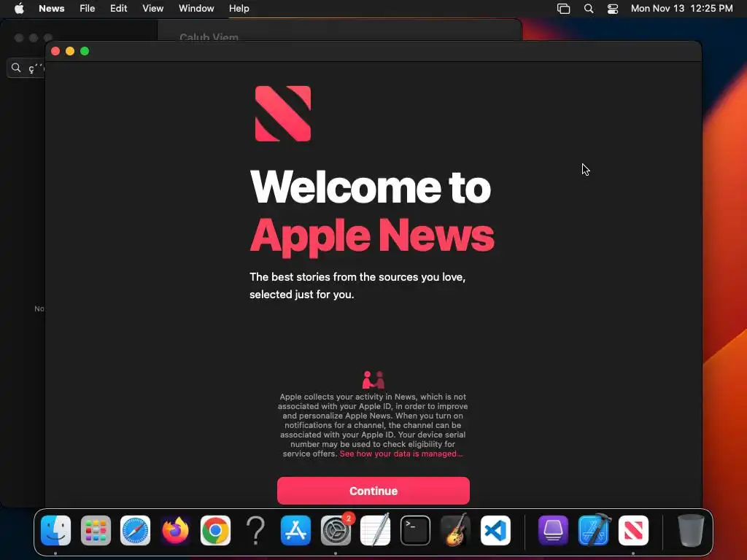The height and width of the screenshot is (560, 747).
Task: Click the privacy handshake icon
Action: (373, 380)
